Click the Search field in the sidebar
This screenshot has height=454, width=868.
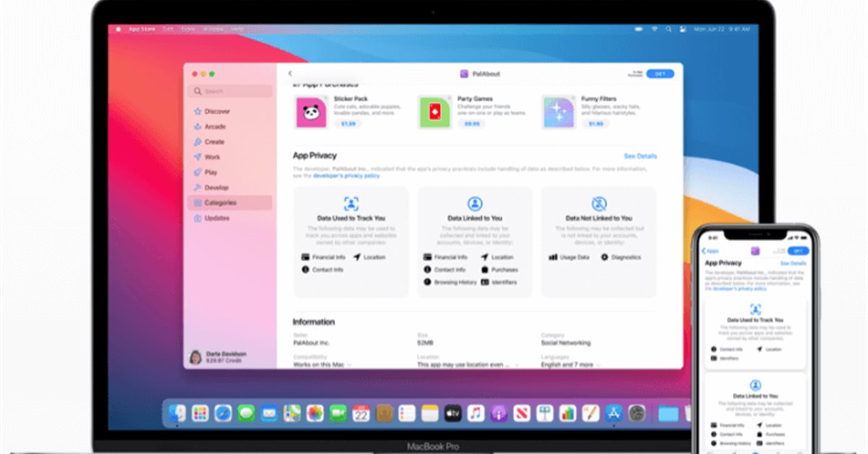[x=229, y=92]
